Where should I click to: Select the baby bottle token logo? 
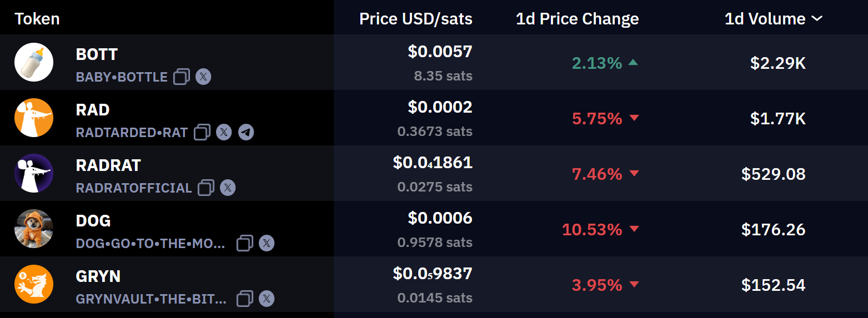[34, 62]
